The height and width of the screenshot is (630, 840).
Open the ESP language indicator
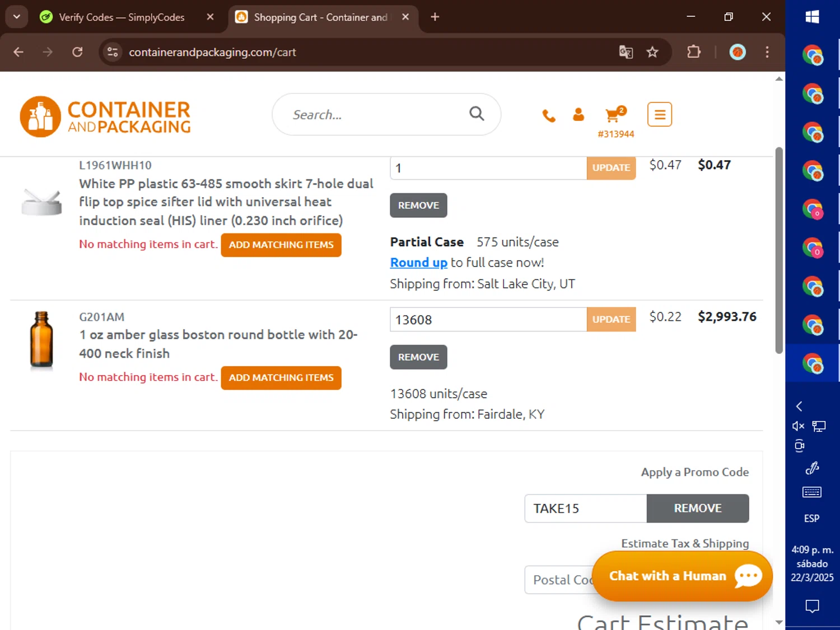point(812,519)
